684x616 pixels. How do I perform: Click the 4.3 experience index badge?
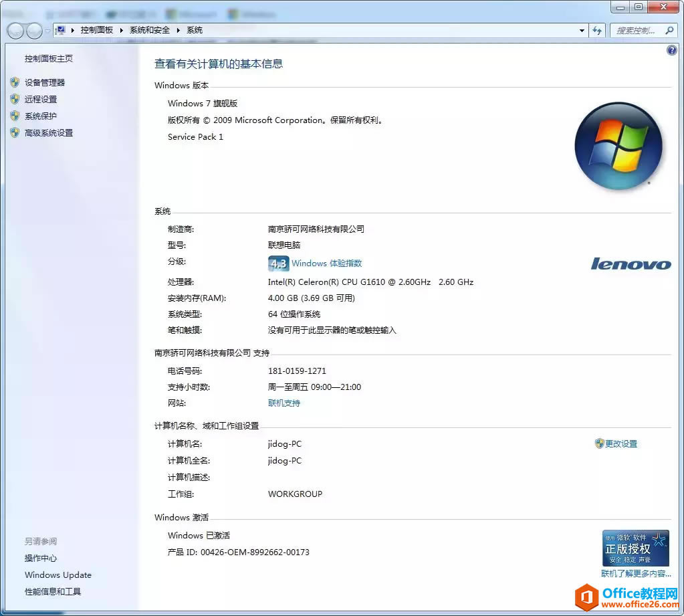click(278, 264)
